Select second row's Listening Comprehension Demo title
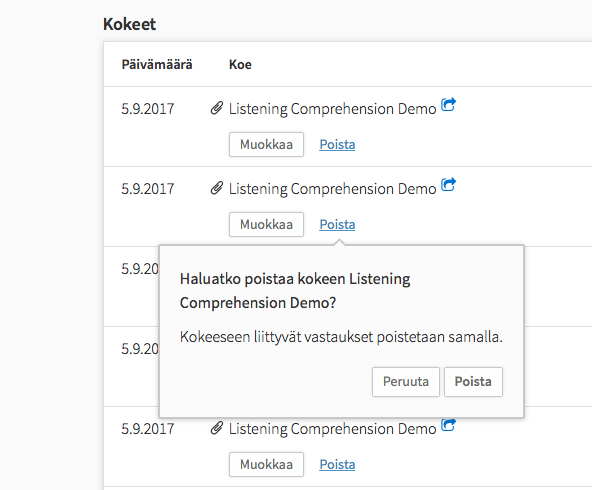The height and width of the screenshot is (490, 592). [332, 189]
